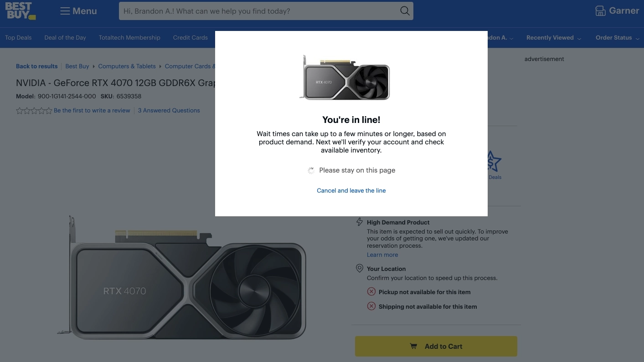Click the Best Buy logo

21,10
